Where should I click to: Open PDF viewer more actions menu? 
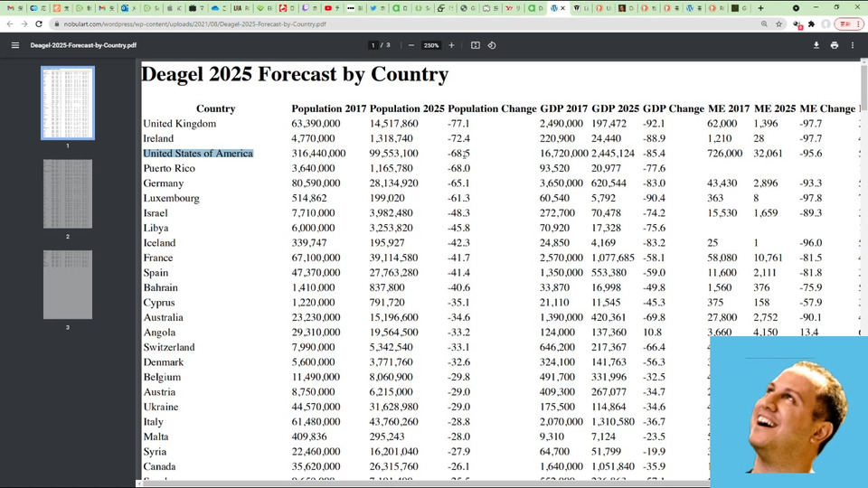coord(853,45)
